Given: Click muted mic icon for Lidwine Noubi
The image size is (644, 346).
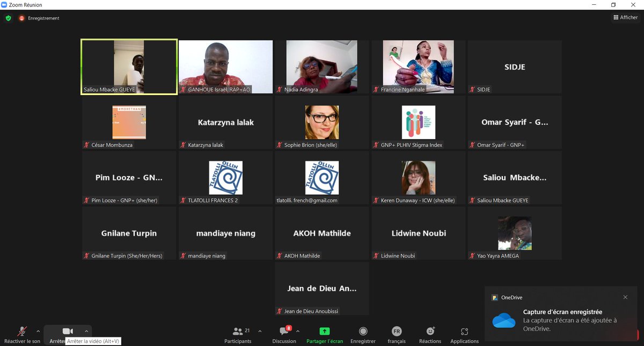Looking at the screenshot, I should click(x=376, y=256).
